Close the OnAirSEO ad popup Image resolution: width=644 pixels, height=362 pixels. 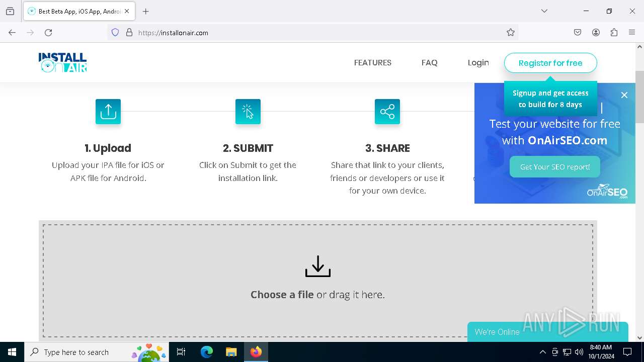(624, 95)
